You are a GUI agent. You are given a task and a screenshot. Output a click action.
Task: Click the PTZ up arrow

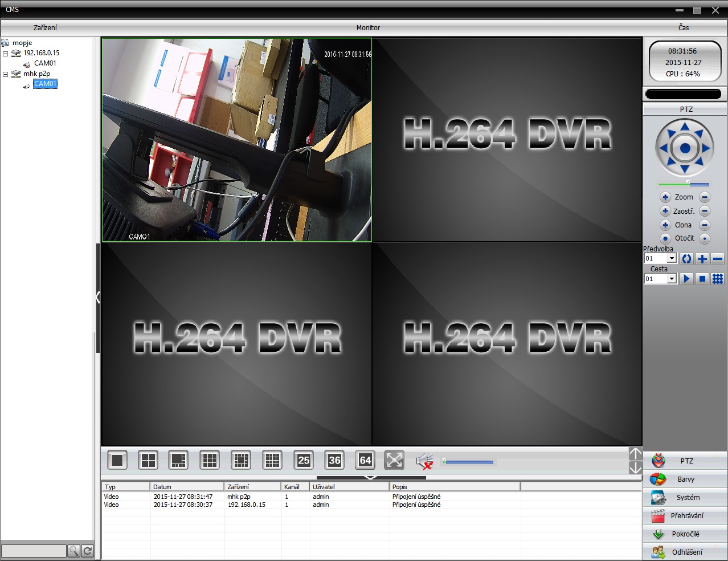click(685, 126)
